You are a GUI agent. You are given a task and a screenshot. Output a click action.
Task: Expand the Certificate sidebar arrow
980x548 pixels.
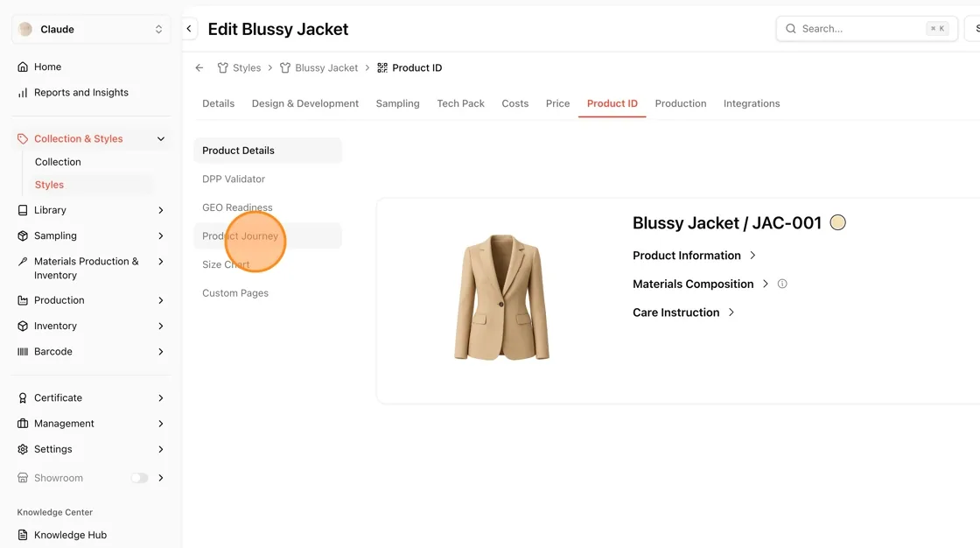tap(161, 397)
